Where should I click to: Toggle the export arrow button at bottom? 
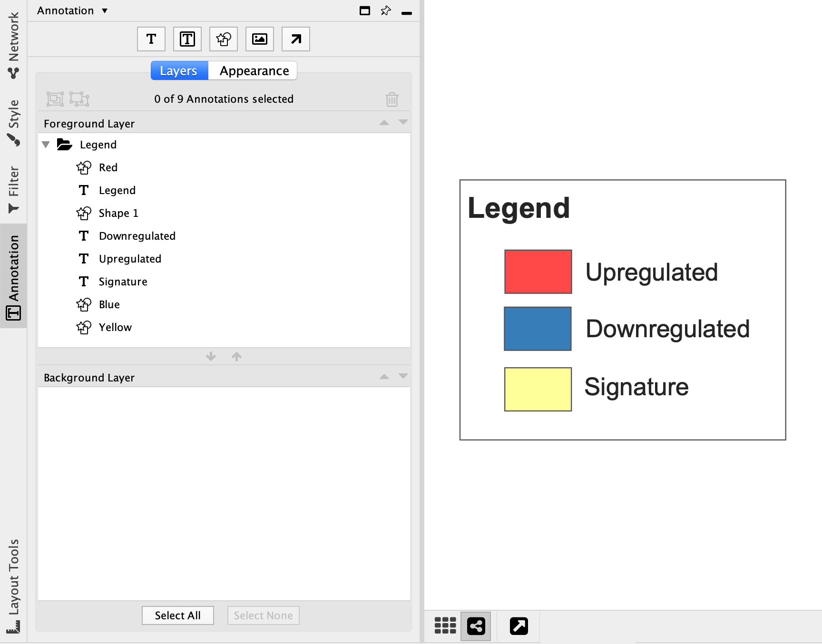coord(519,625)
